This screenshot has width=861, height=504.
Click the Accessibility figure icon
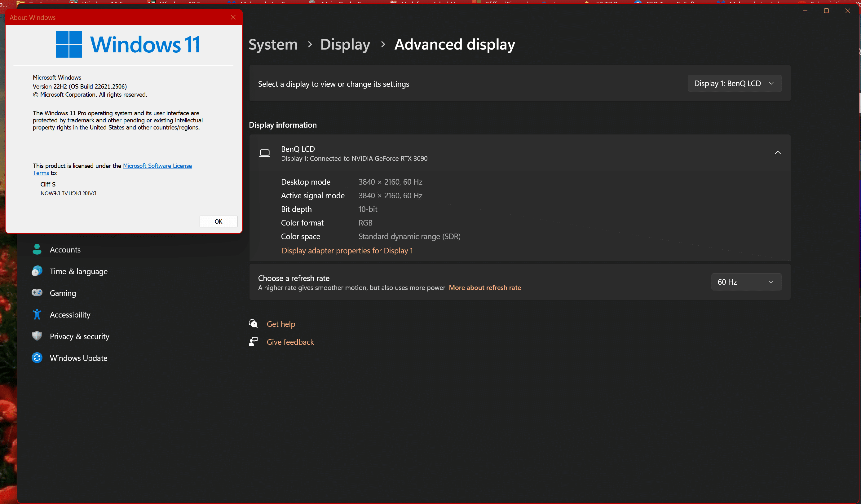coord(37,314)
